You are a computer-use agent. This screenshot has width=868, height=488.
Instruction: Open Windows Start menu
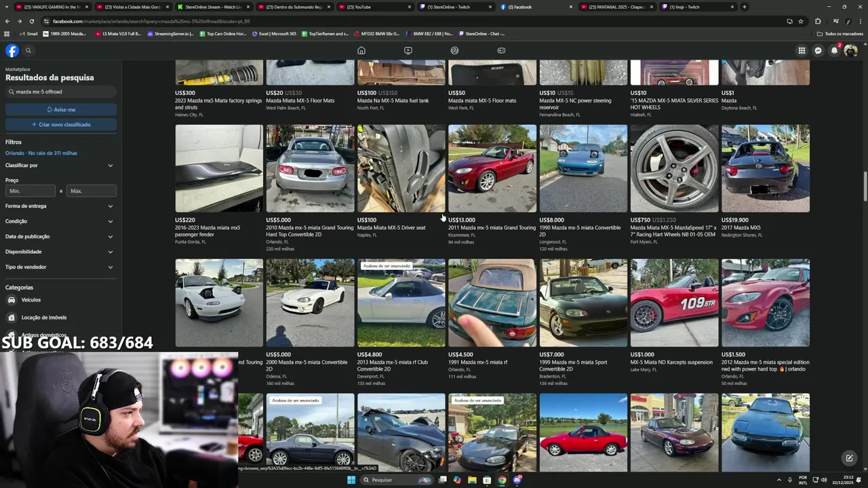[351, 480]
